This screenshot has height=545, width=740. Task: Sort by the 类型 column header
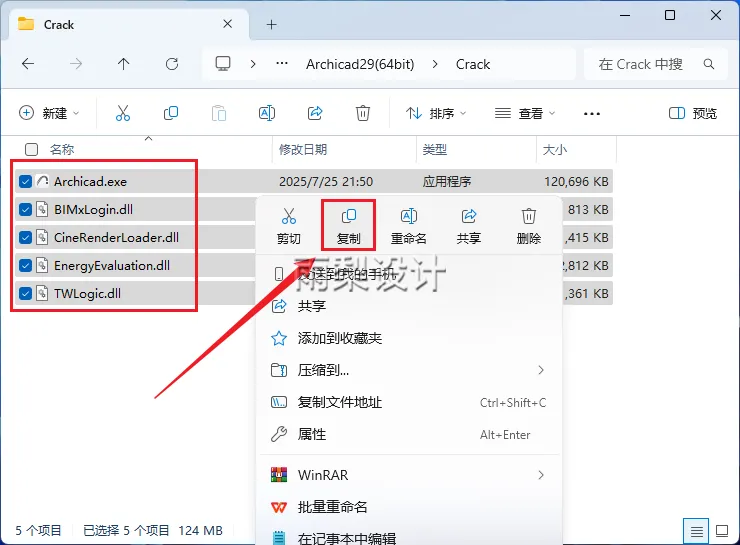pyautogui.click(x=435, y=150)
